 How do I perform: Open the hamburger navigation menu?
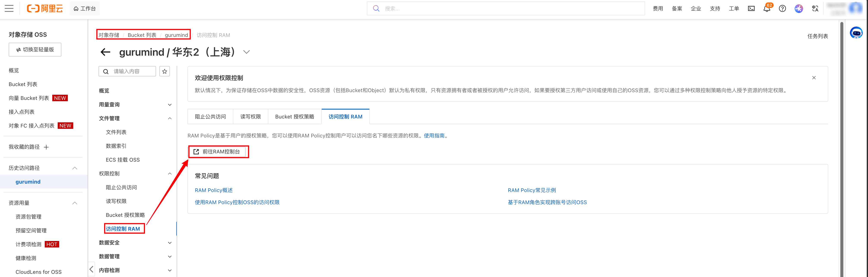(9, 8)
